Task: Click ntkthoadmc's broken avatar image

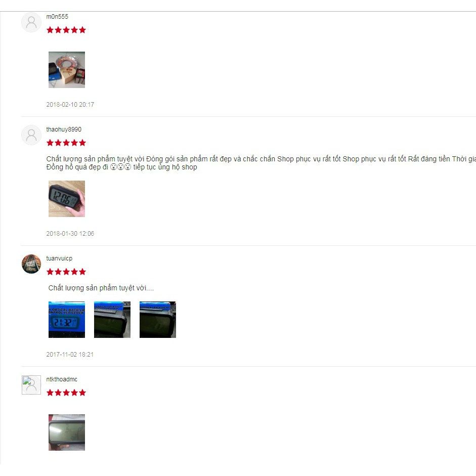Action: point(31,384)
